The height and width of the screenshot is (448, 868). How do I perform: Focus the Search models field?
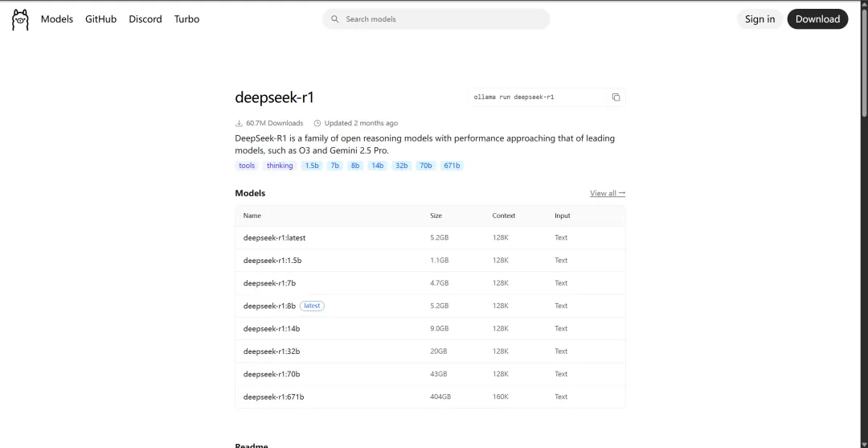click(x=436, y=18)
